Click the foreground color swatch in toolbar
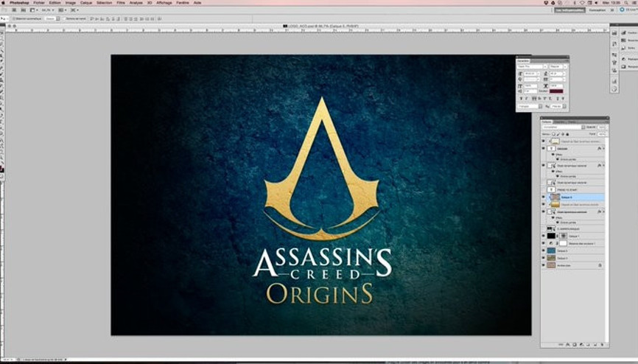 [1, 169]
